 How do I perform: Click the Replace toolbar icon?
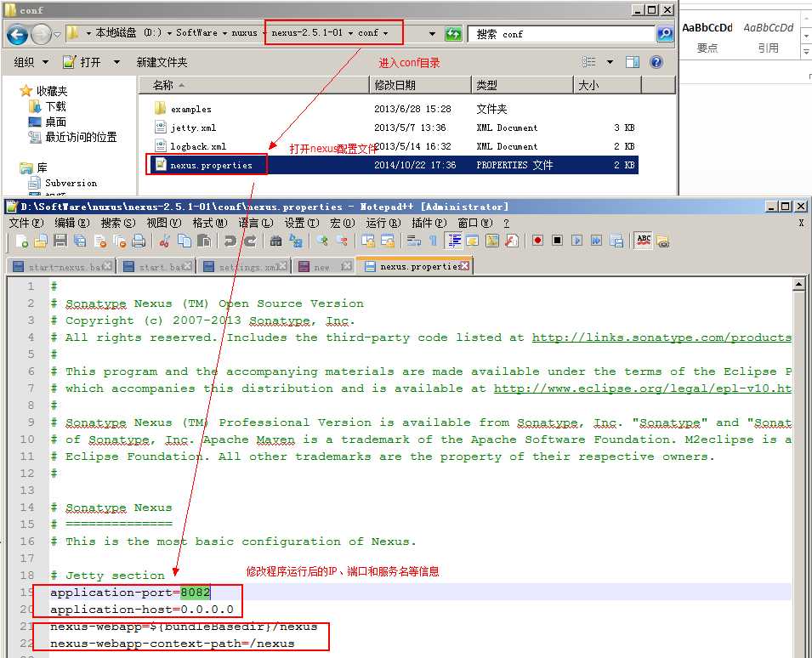(296, 241)
